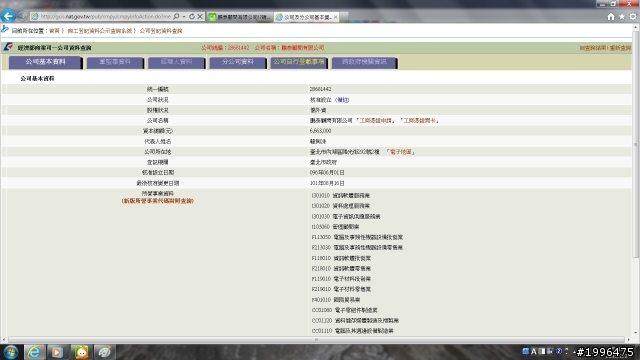This screenshot has width=640, height=360.
Task: Open the 公司自行登載事項 tab
Action: click(x=299, y=62)
